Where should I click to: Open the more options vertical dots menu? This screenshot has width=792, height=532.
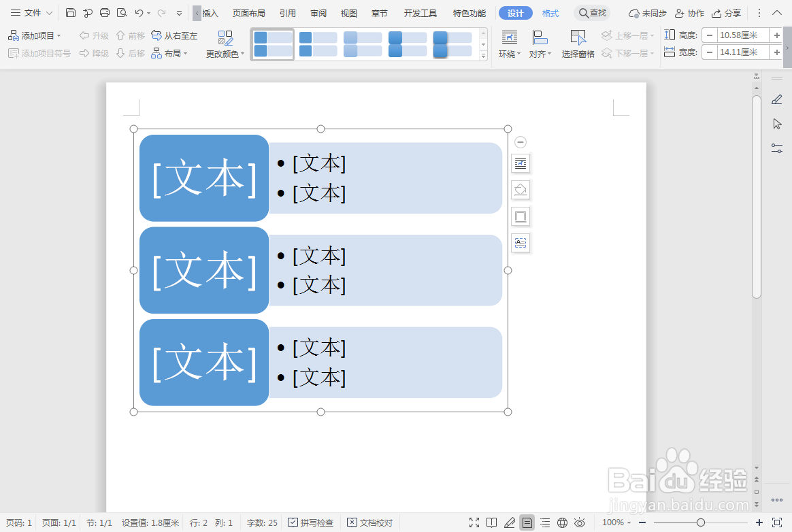759,13
